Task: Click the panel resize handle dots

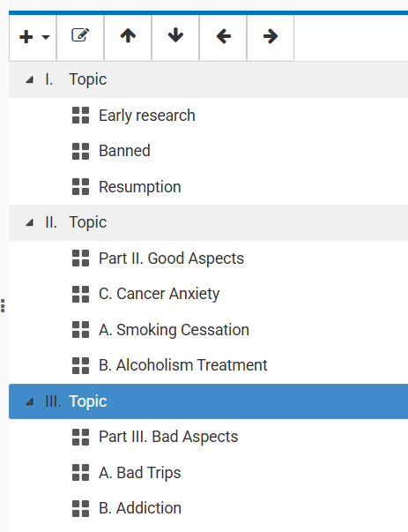Action: click(x=3, y=305)
